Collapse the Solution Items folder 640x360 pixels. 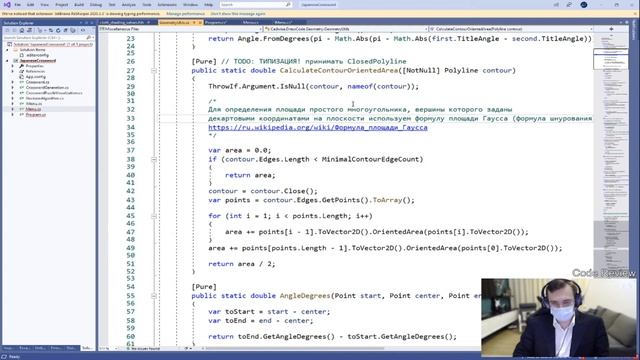click(7, 49)
